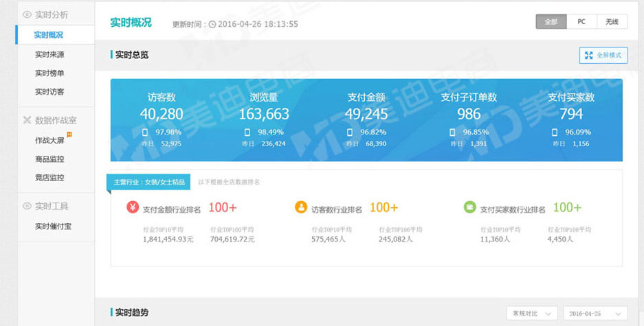The image size is (644, 326).
Task: Click the 主营行业 女装/女士精品 label
Action: click(x=148, y=182)
